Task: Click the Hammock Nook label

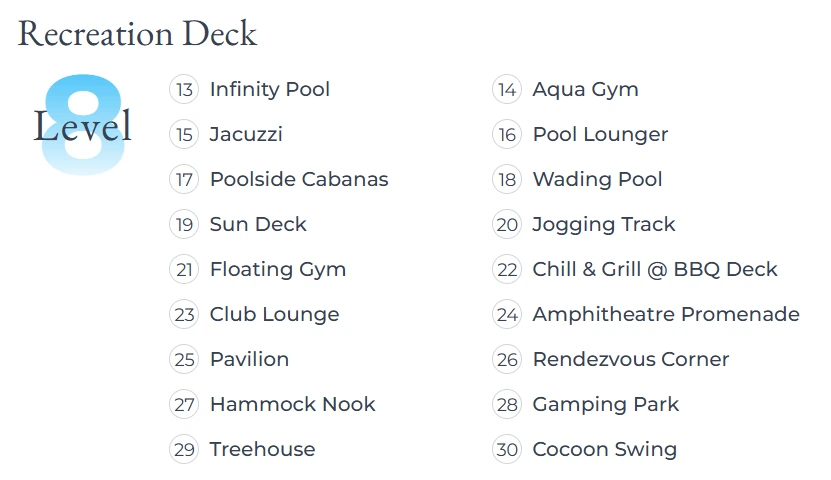Action: click(x=293, y=404)
